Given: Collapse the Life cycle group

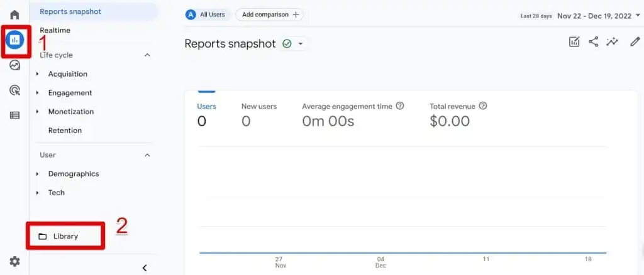Looking at the screenshot, I should [x=147, y=55].
